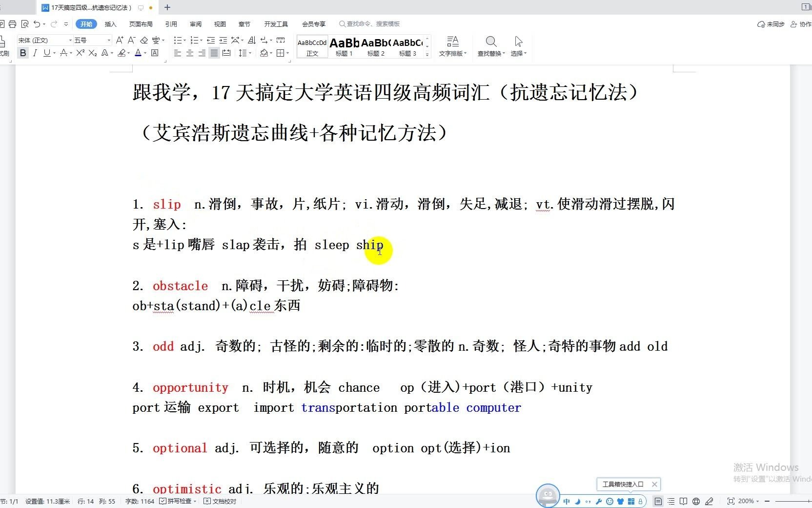Open the 审阅 (Review) tab
Viewport: 812px width, 508px height.
tap(196, 24)
